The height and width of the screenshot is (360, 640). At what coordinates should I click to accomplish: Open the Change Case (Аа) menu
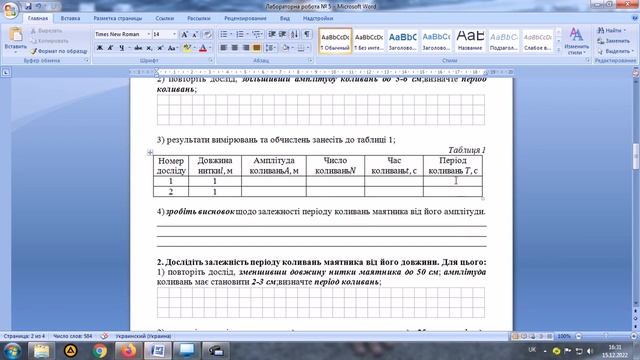[x=172, y=48]
